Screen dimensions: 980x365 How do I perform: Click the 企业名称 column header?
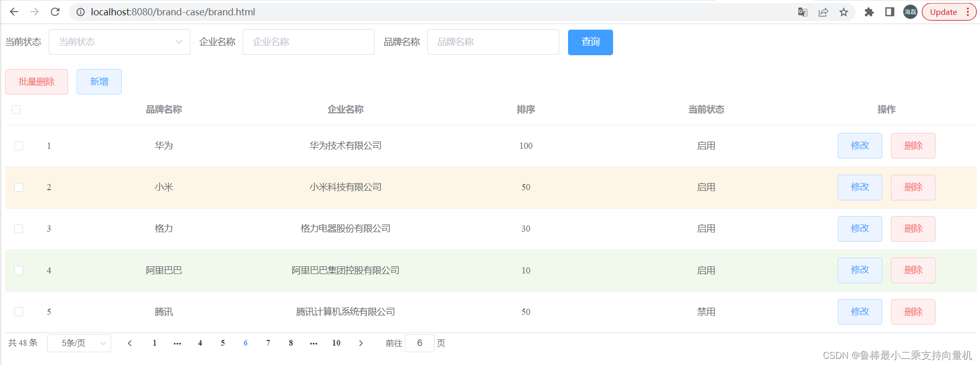[x=345, y=109]
